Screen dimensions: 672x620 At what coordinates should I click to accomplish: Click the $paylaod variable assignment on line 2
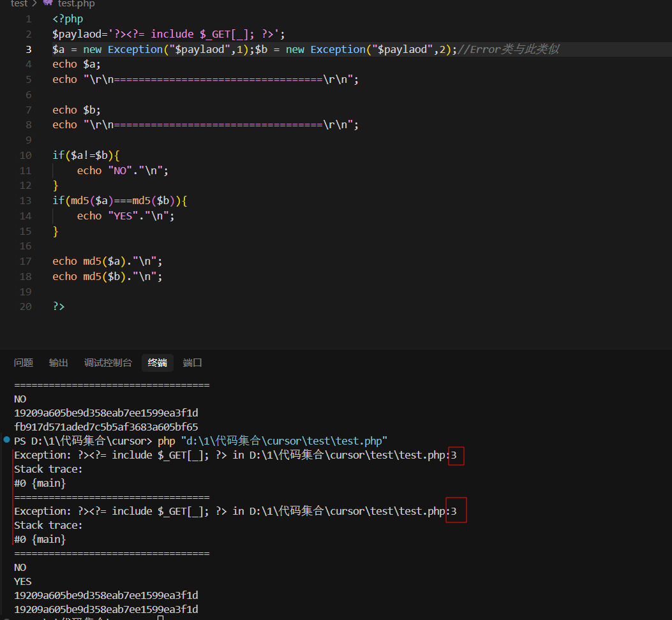168,34
